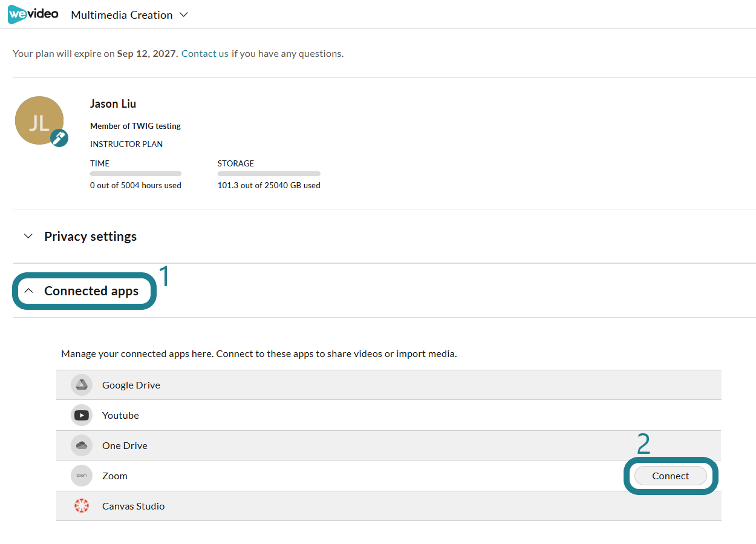Select the Youtube row label

click(x=120, y=415)
